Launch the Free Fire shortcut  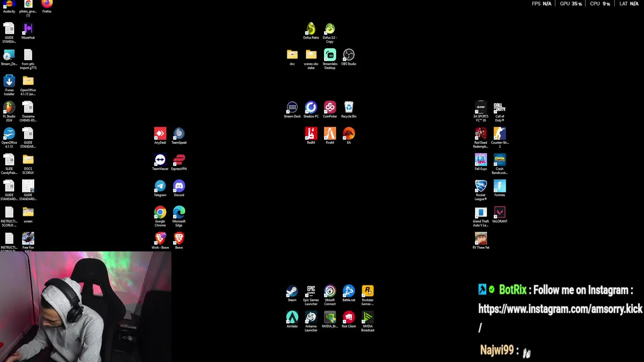pos(28,241)
